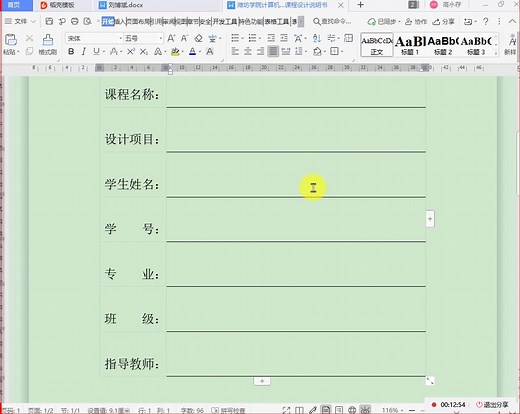This screenshot has width=520, height=414.
Task: Toggle Bold formatting
Action: click(71, 51)
